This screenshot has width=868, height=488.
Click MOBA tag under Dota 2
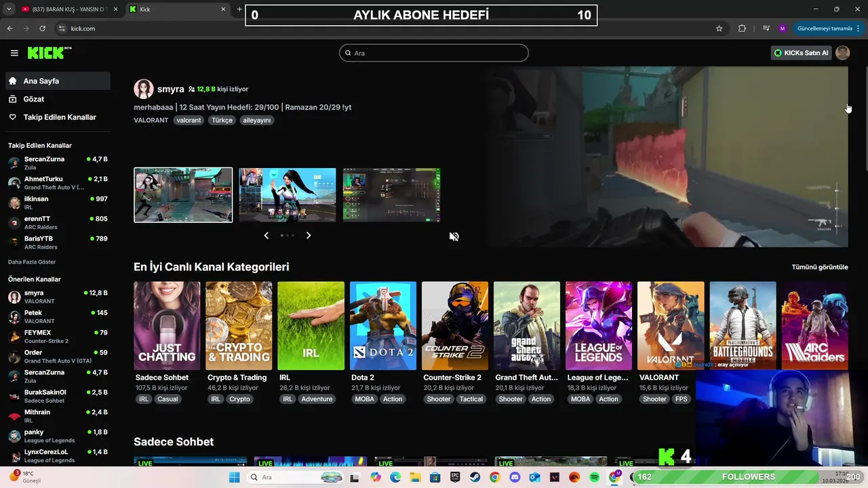[364, 399]
